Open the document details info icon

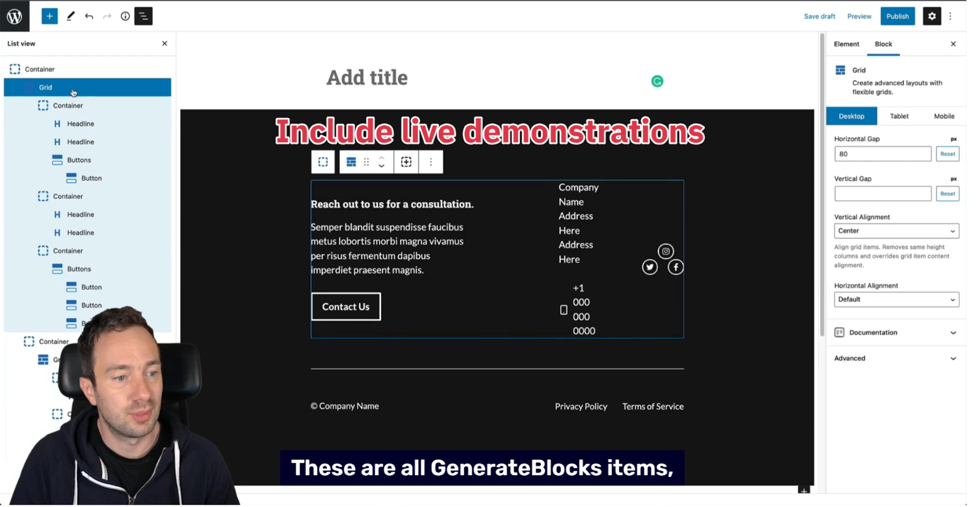point(125,17)
